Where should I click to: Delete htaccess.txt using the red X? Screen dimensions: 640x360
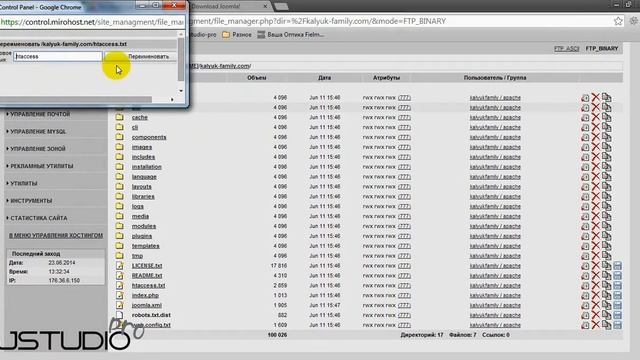coord(596,286)
